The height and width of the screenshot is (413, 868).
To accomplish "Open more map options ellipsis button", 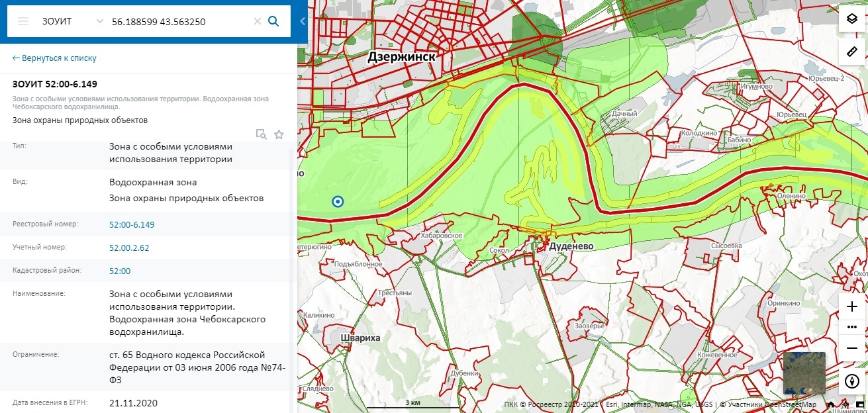I will point(851,327).
